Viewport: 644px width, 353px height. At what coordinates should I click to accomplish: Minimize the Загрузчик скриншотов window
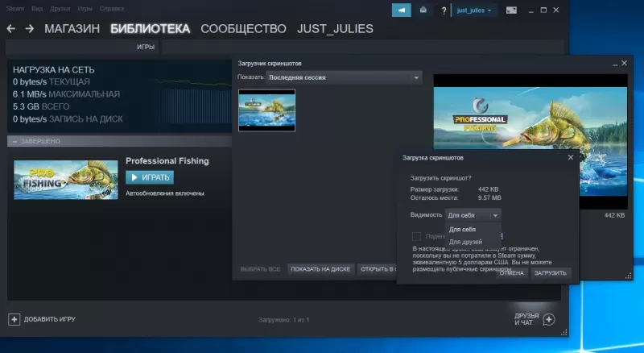[615, 64]
